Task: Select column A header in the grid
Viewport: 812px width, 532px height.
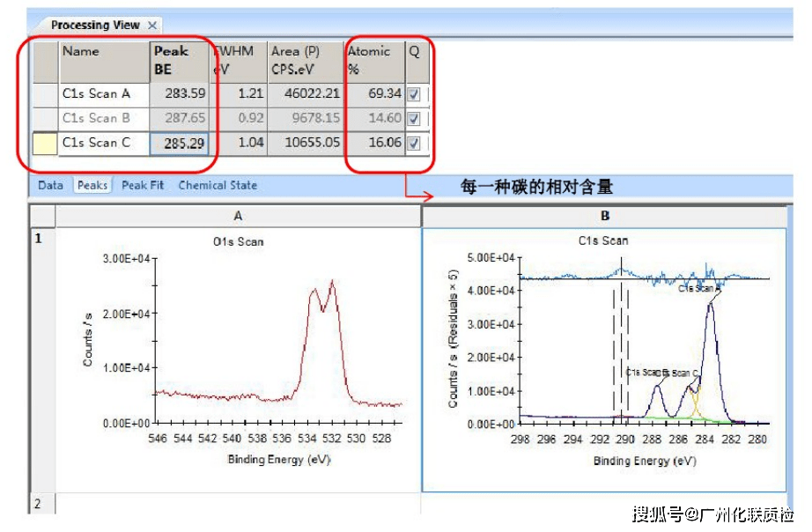Action: (238, 216)
